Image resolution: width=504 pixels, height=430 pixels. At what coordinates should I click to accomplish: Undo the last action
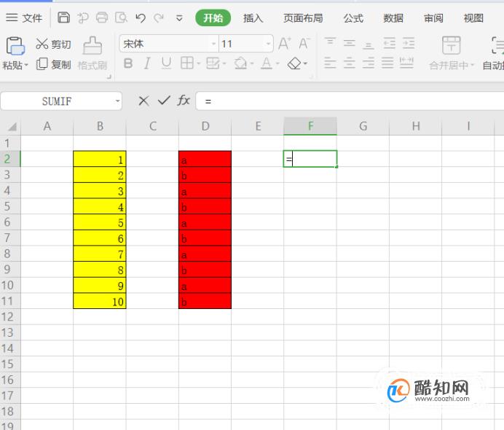[x=141, y=18]
